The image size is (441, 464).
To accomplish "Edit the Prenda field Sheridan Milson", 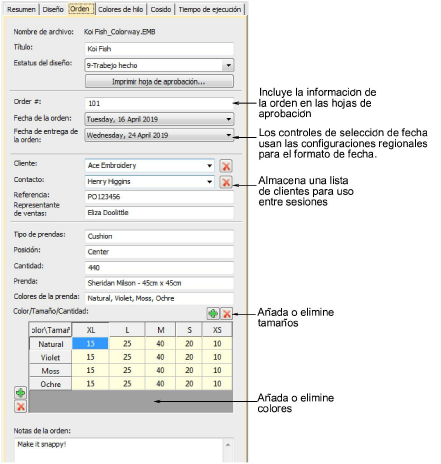I will pos(159,283).
